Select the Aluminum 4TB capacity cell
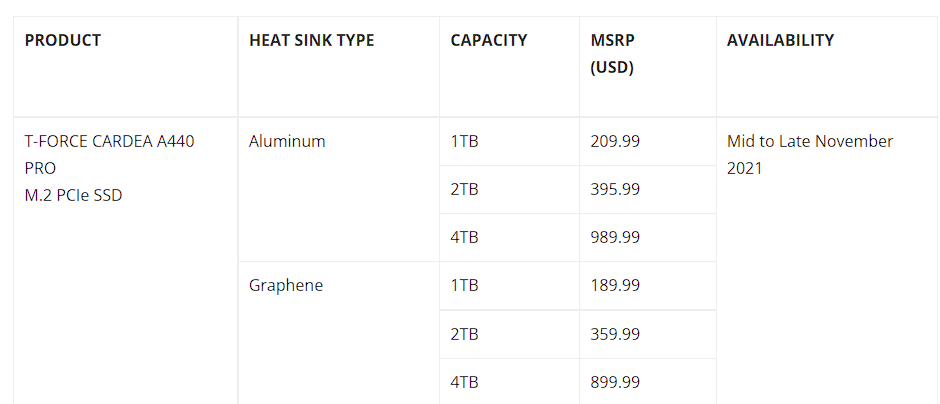This screenshot has width=940, height=404. point(510,237)
